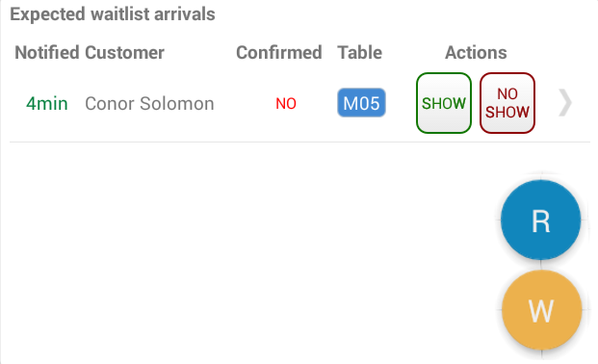This screenshot has width=598, height=364.
Task: Tap the red-bordered NO SHOW action
Action: [507, 103]
